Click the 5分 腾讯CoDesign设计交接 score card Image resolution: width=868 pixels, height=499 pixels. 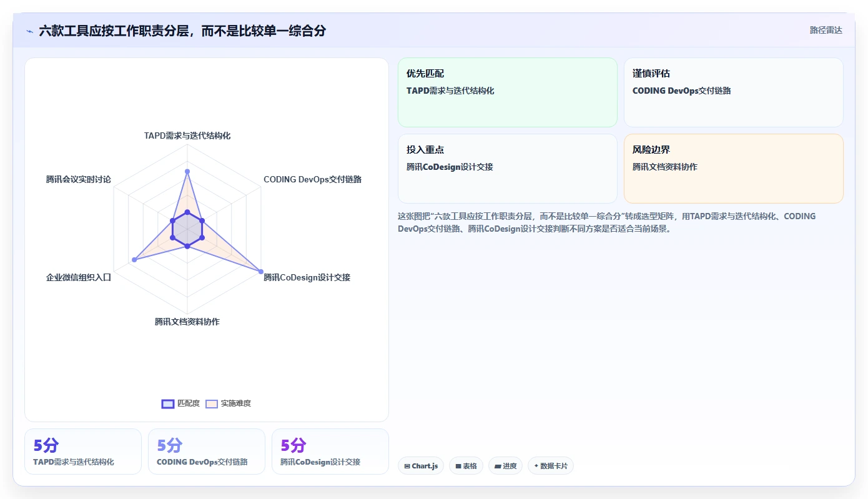[330, 452]
